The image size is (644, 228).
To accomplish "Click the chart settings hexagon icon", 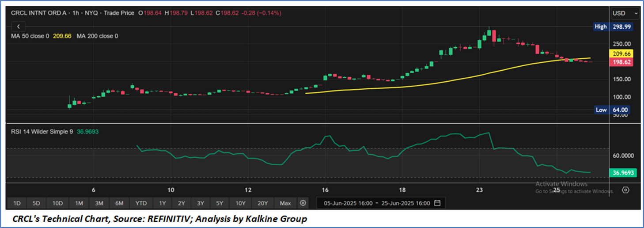I will coord(625,190).
